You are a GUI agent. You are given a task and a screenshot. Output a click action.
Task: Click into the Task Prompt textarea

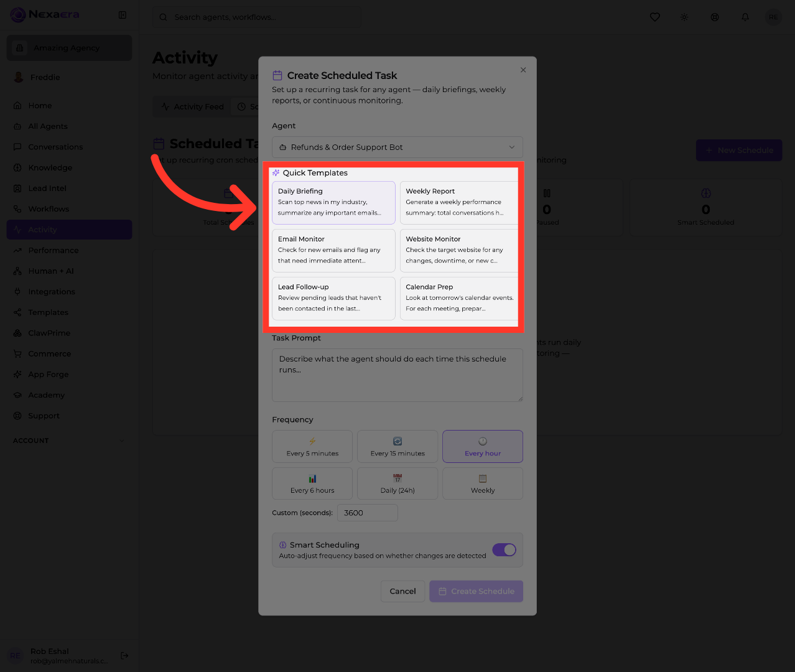(397, 375)
